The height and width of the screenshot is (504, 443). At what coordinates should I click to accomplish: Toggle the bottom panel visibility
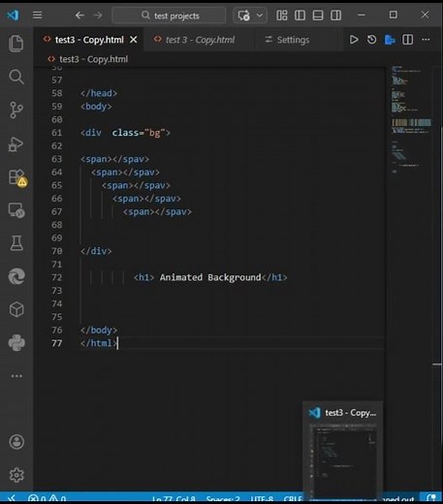318,16
